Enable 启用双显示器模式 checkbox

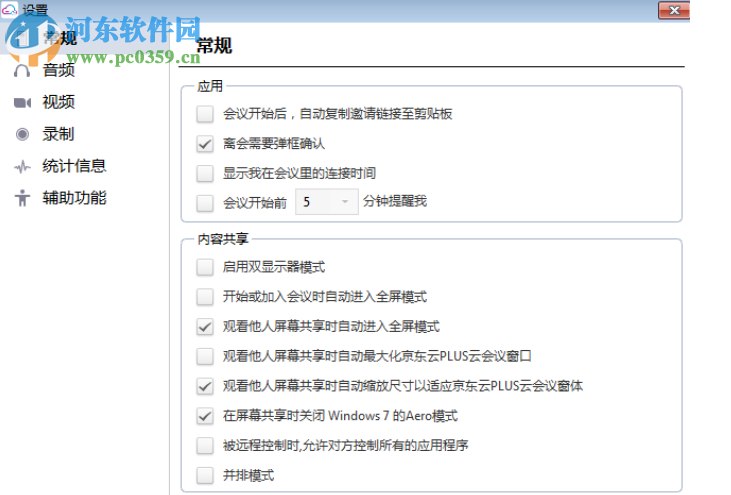tap(205, 267)
